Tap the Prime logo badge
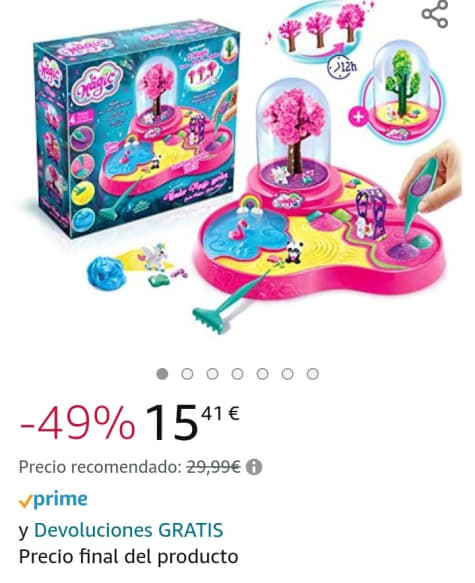Screen dimensions: 475x583 (x=53, y=499)
